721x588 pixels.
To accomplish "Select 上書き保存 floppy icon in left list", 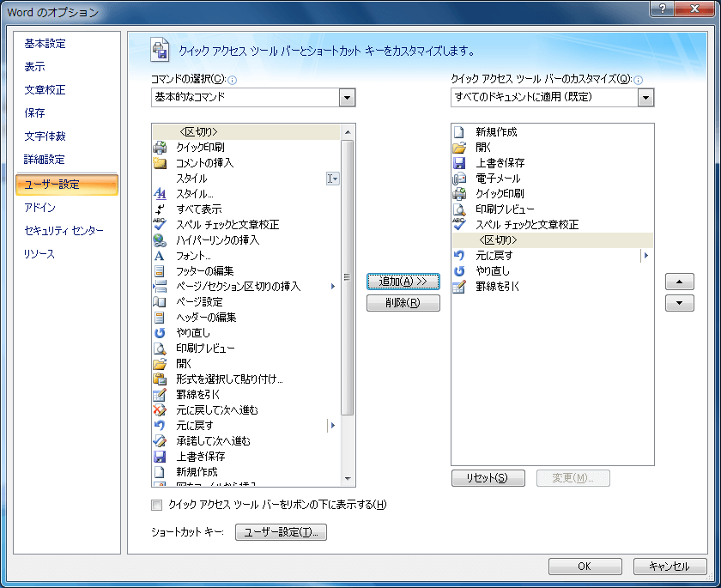I will coord(160,457).
